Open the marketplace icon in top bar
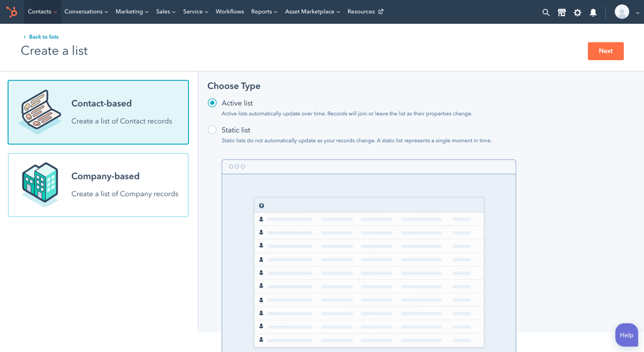The width and height of the screenshot is (644, 352). (561, 12)
